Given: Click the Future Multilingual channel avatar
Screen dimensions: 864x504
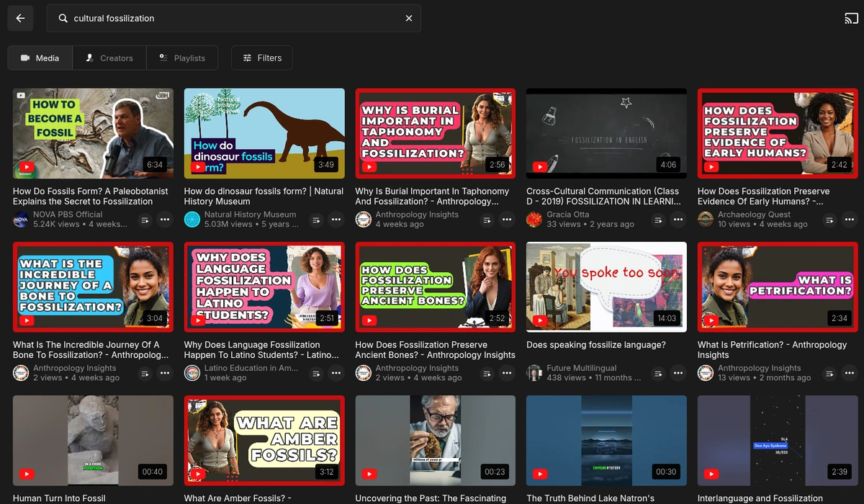Looking at the screenshot, I should (534, 372).
